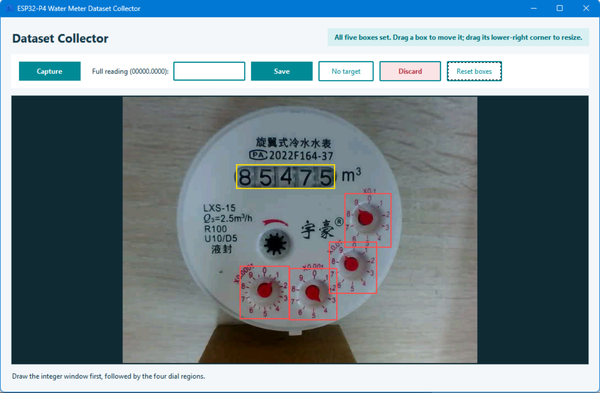Viewport: 600px width, 393px height.
Task: Focus the Full reading input field
Action: pyautogui.click(x=209, y=71)
